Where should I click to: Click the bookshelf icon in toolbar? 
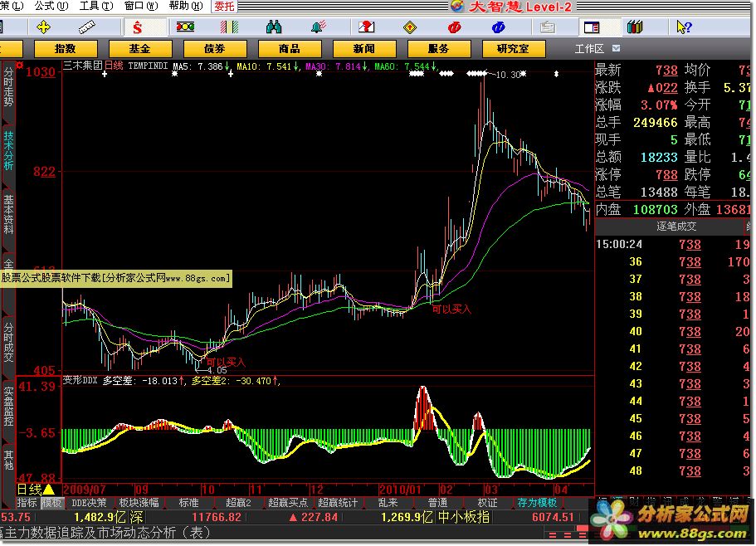tap(637, 27)
